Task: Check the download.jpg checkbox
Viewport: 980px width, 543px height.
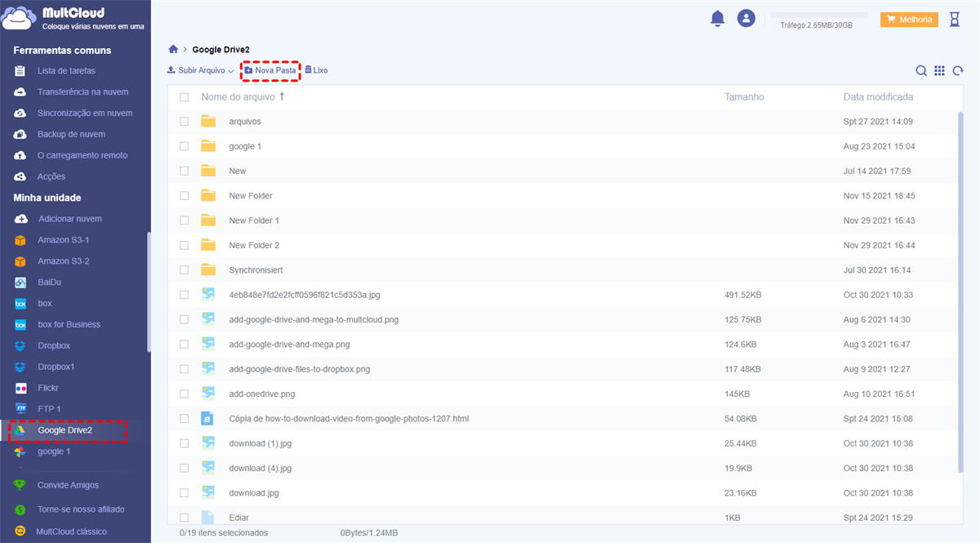Action: [x=184, y=492]
